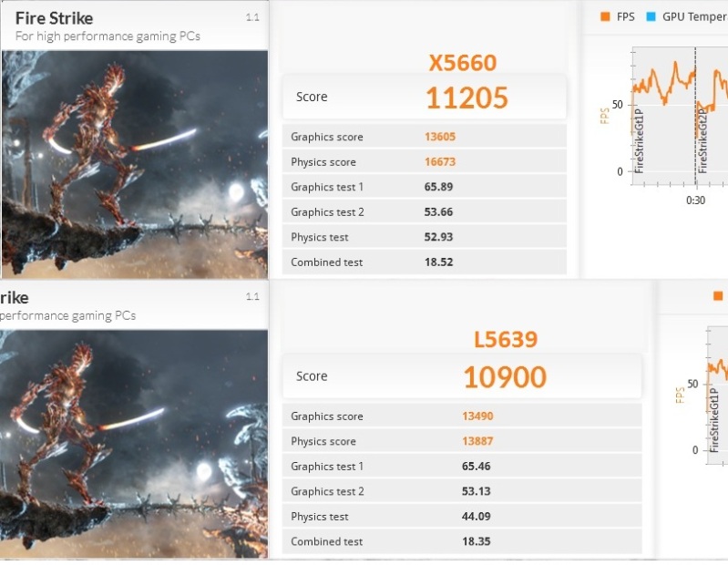Select the X5660 heading
This screenshot has height=565, width=728.
pyautogui.click(x=463, y=63)
